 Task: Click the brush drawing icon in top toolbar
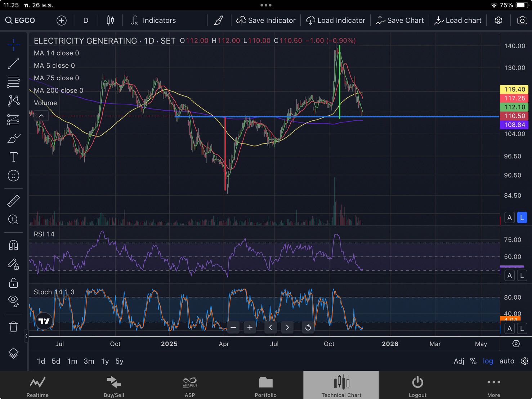218,21
